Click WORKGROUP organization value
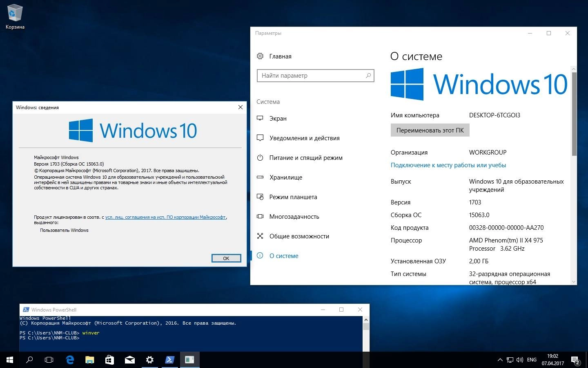The height and width of the screenshot is (368, 588). [488, 153]
